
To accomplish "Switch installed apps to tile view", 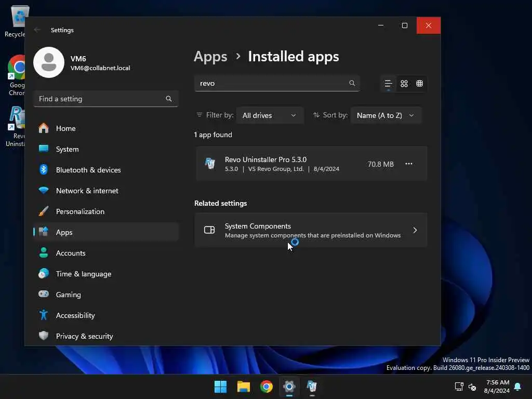I will pyautogui.click(x=419, y=84).
